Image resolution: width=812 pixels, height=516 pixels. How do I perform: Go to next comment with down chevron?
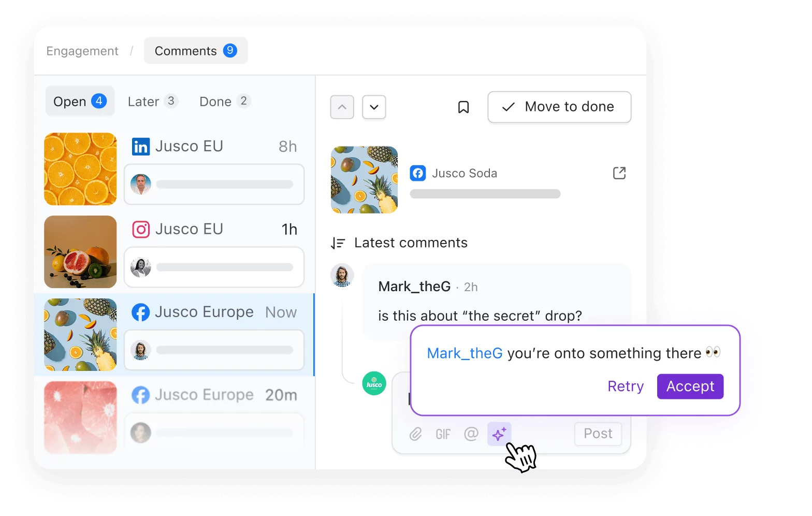pyautogui.click(x=374, y=107)
